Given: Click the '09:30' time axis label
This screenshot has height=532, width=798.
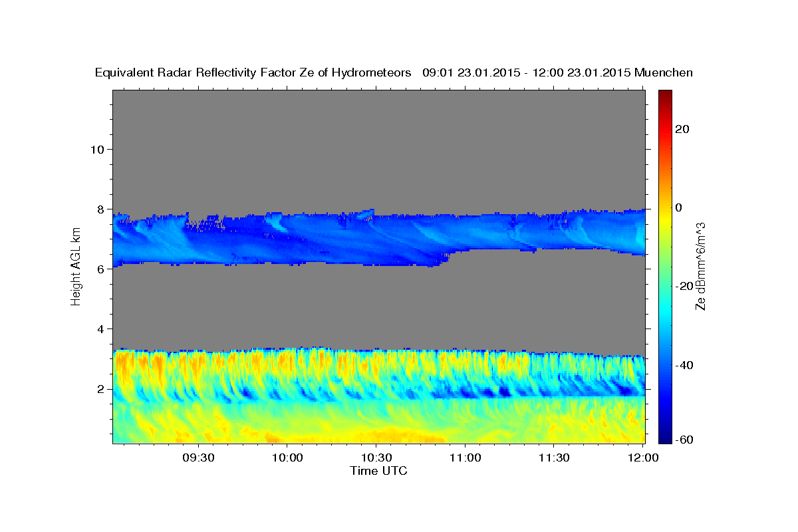Looking at the screenshot, I should point(198,458).
